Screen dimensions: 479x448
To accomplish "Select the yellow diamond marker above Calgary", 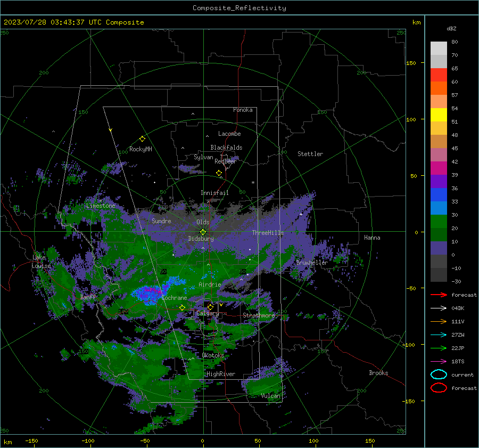I will tap(210, 307).
